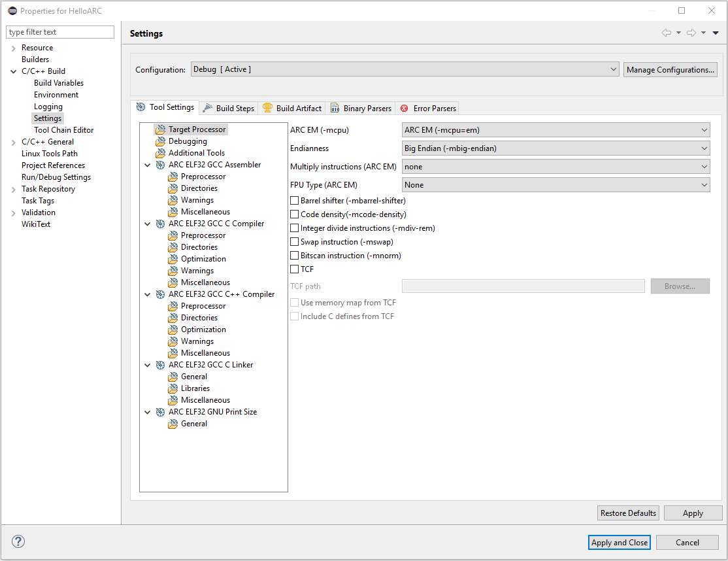Click Restore Defaults button
The height and width of the screenshot is (561, 728).
coord(628,513)
